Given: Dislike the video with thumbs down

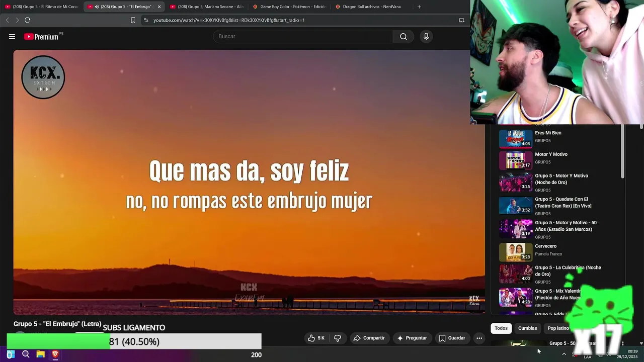Looking at the screenshot, I should coord(338,338).
